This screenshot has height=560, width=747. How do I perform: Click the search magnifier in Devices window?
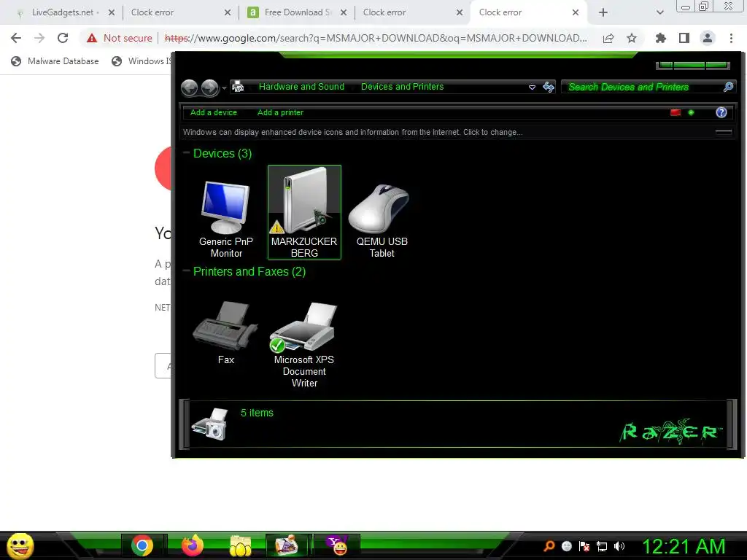point(728,87)
